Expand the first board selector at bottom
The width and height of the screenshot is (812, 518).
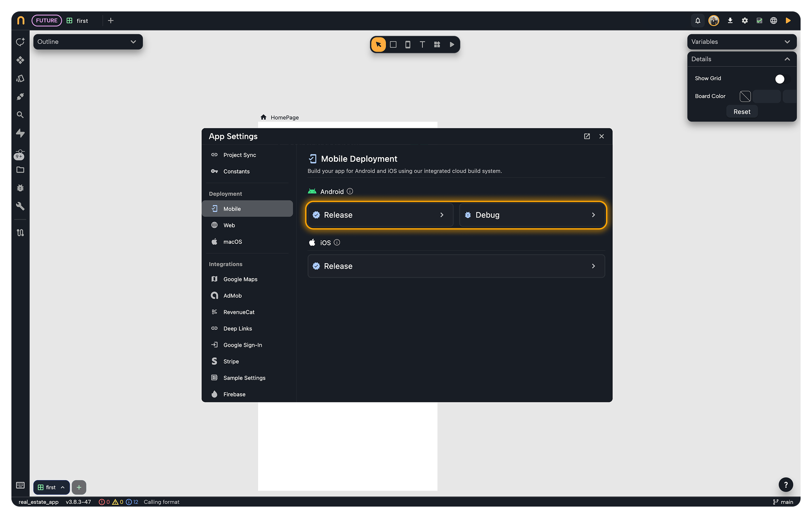pyautogui.click(x=51, y=487)
